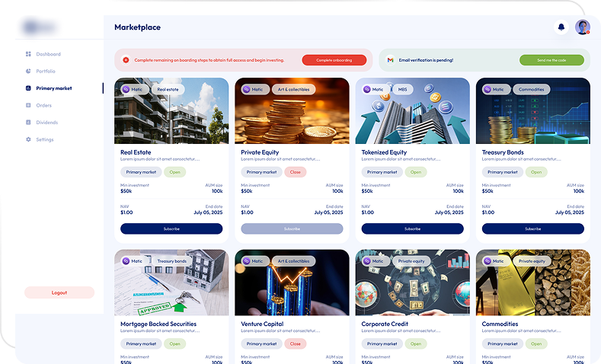
Task: Open the user profile avatar
Action: point(583,27)
